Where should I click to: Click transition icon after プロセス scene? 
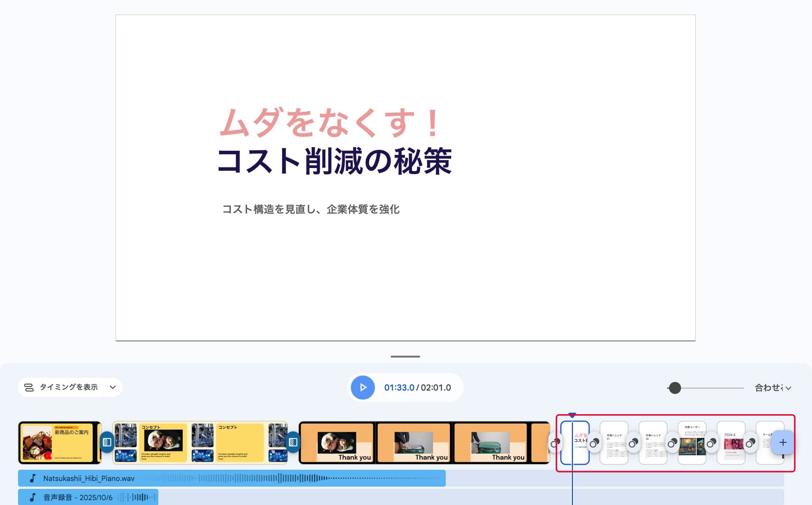750,443
